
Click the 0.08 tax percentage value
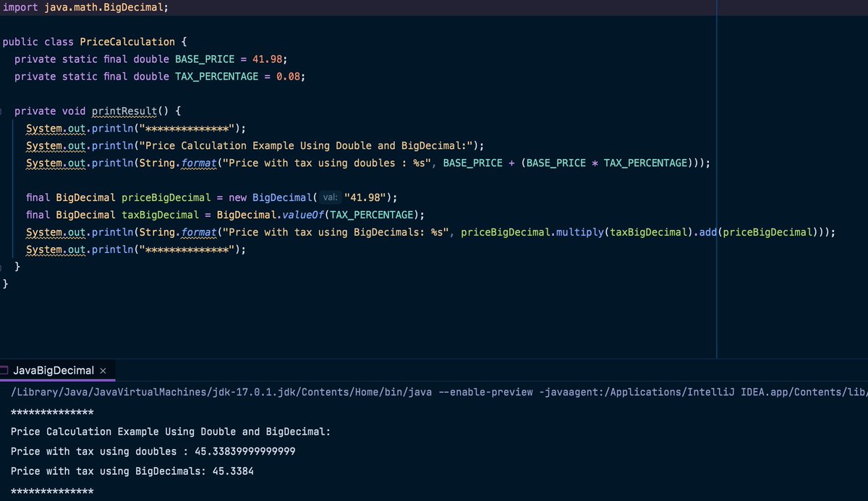288,76
